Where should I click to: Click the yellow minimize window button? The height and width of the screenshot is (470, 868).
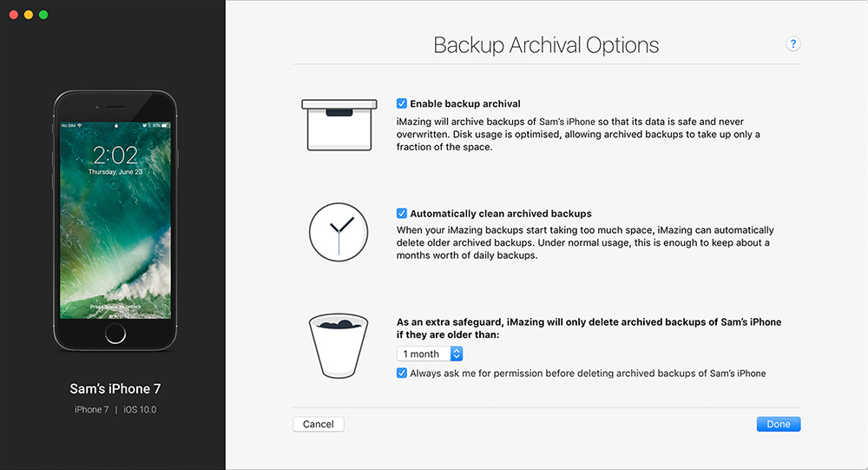(x=29, y=15)
